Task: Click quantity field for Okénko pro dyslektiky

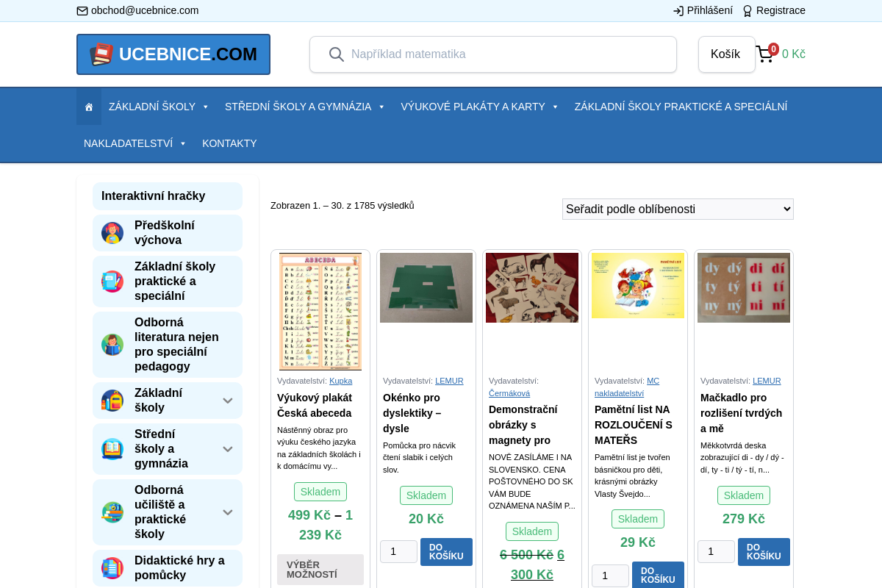Action: 398,552
